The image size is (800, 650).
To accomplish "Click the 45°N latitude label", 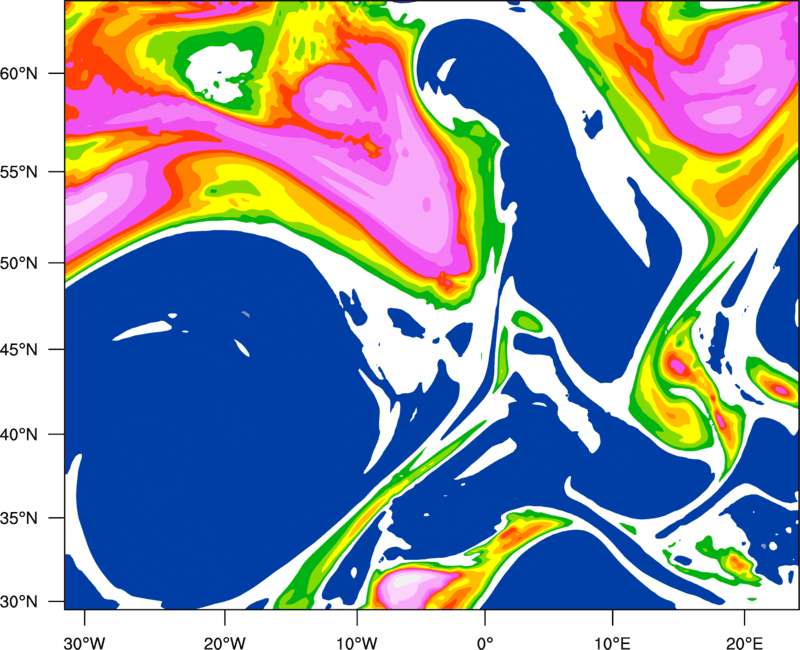I will 19,349.
